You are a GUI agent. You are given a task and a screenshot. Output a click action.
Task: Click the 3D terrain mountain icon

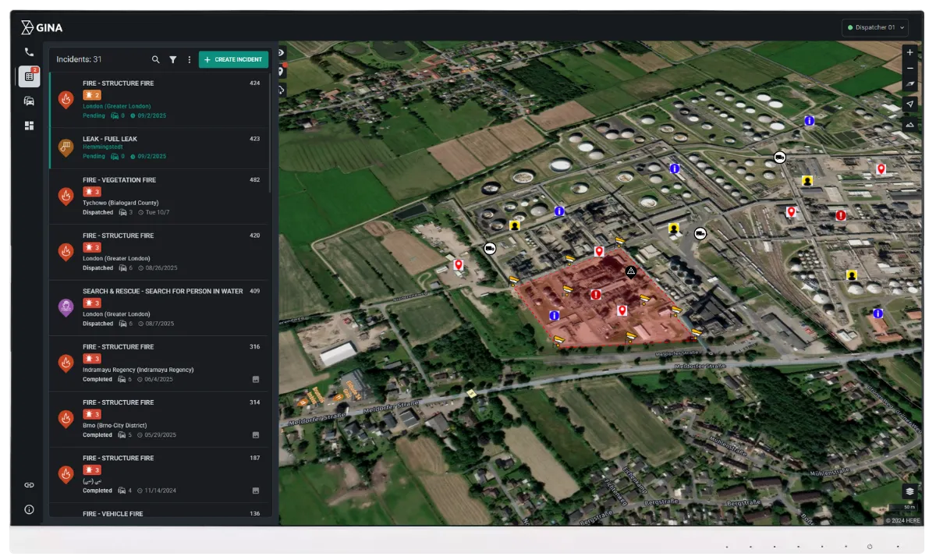909,124
